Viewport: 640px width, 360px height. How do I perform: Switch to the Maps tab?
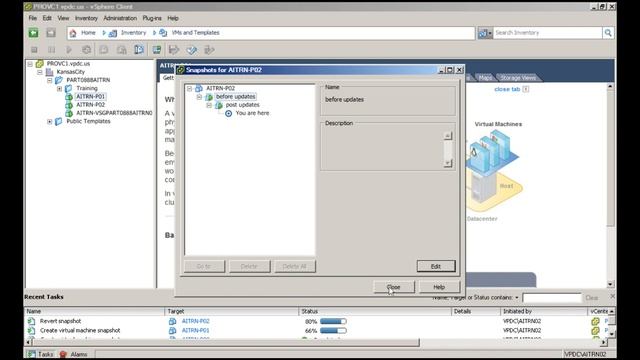[x=485, y=78]
